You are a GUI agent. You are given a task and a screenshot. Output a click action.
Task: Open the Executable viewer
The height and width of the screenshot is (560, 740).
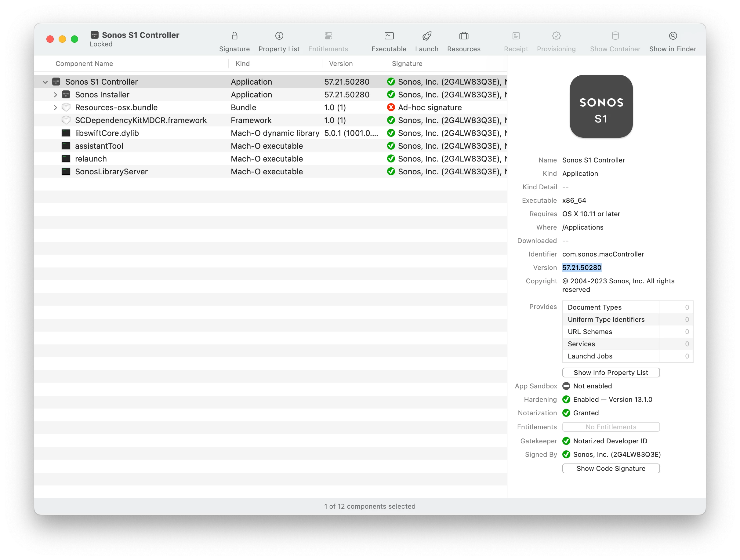pyautogui.click(x=389, y=41)
